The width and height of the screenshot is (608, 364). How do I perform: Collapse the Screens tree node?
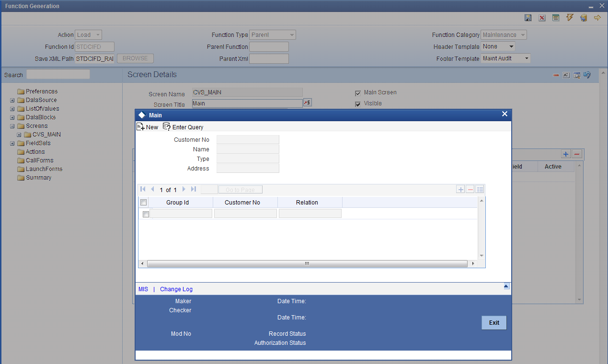coord(12,126)
